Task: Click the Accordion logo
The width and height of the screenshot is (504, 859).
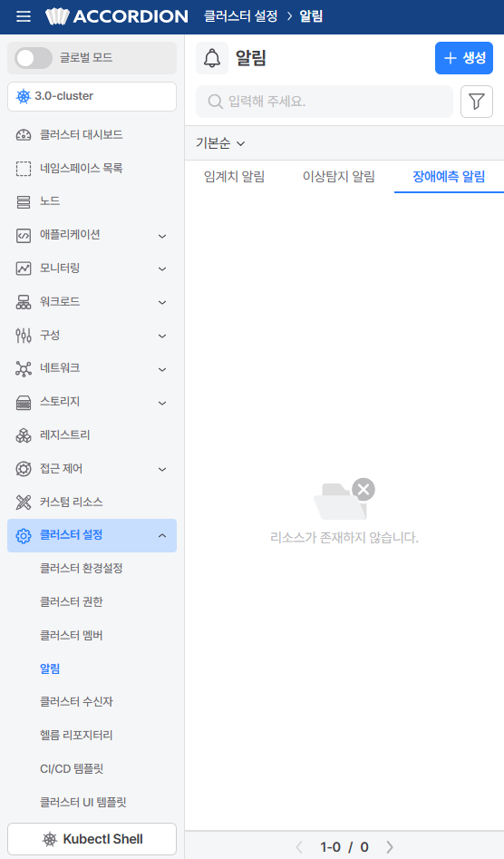Action: tap(117, 16)
